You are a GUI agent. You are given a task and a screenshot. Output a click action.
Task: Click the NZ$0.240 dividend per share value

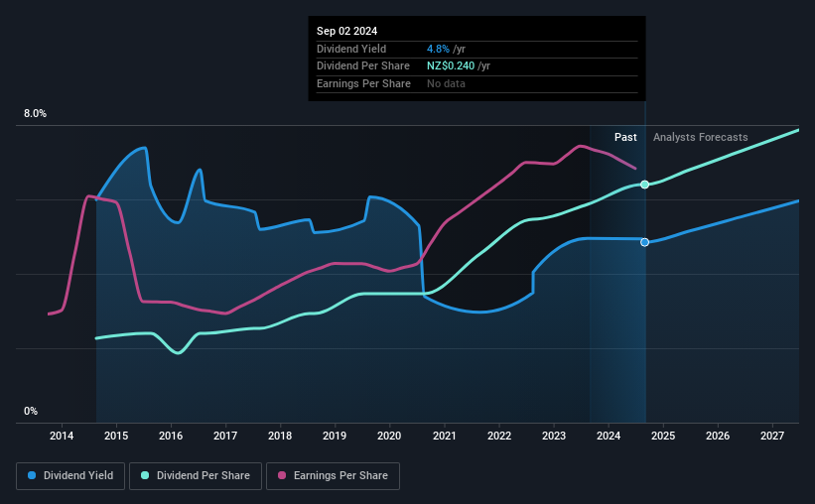tap(451, 66)
